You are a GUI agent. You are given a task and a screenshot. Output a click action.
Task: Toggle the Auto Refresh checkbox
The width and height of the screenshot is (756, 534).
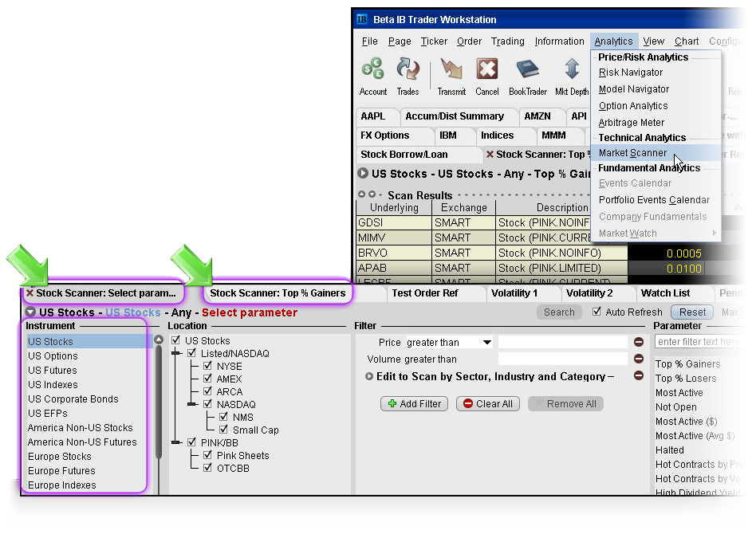pos(597,312)
